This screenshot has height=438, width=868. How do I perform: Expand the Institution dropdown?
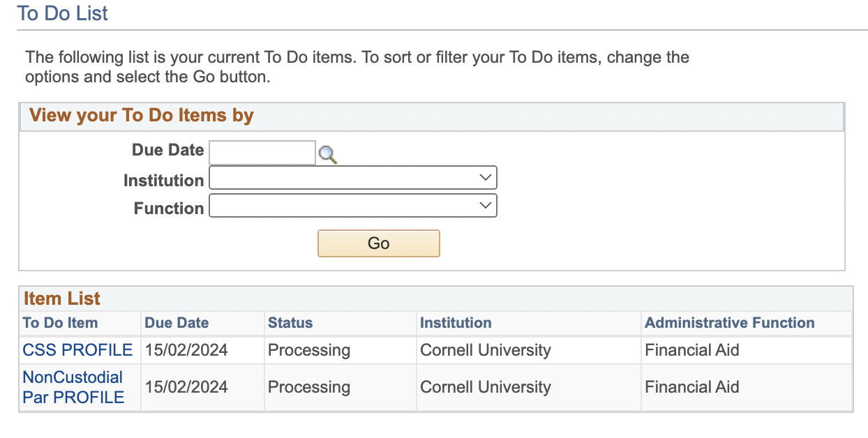click(353, 178)
